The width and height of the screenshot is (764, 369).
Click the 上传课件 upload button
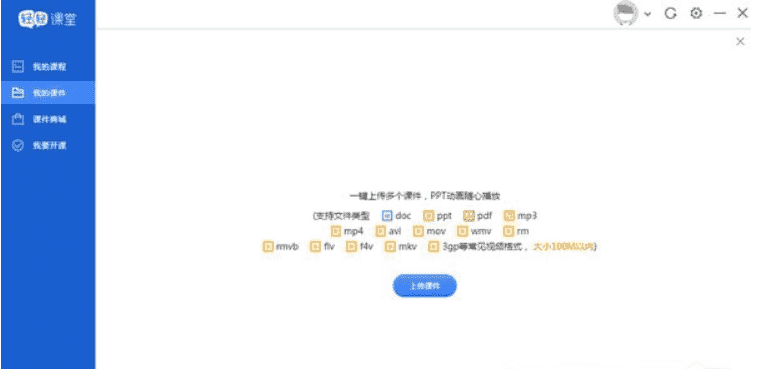(424, 286)
